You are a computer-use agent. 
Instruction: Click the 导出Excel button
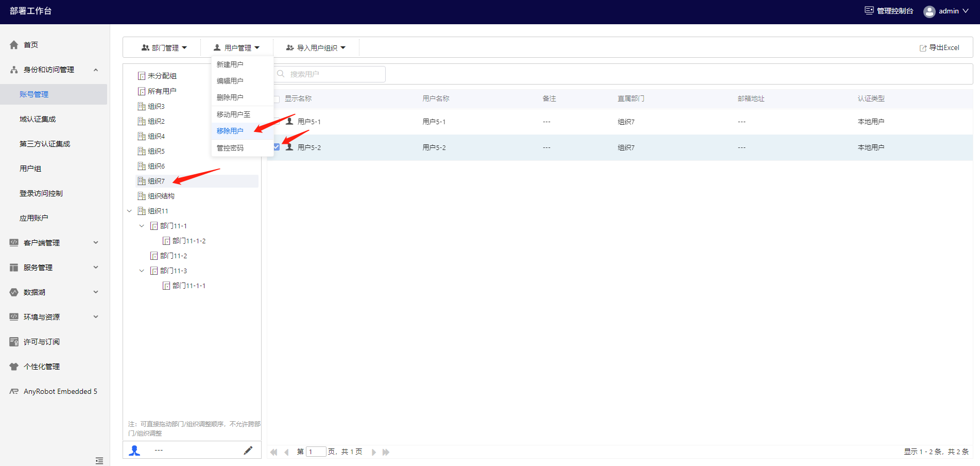click(x=939, y=47)
